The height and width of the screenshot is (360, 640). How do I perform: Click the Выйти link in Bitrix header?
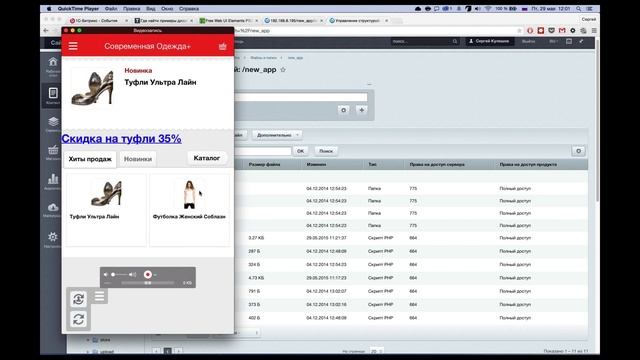(x=529, y=42)
